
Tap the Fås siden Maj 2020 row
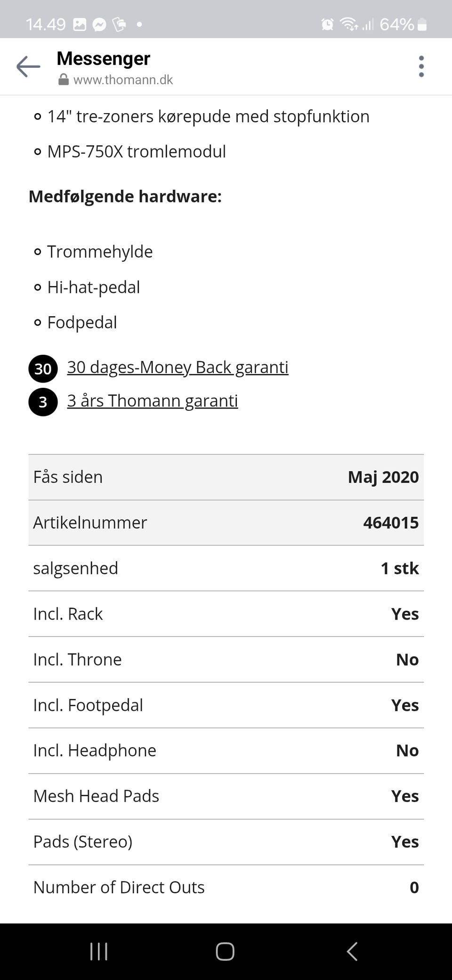pyautogui.click(x=226, y=477)
